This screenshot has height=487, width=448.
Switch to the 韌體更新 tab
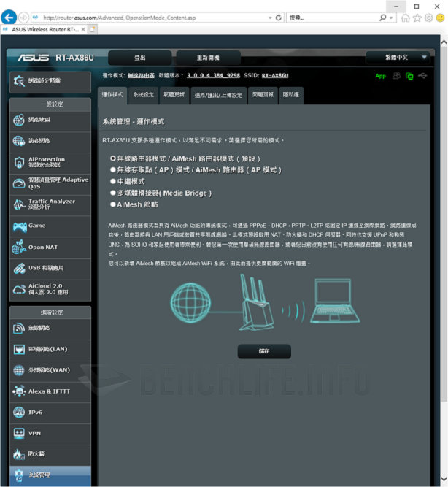click(174, 95)
